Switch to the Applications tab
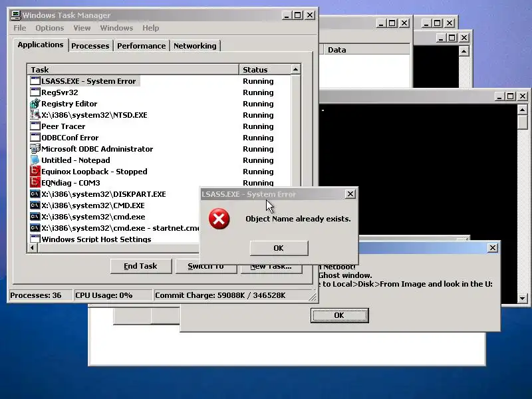The image size is (532, 399). [x=41, y=45]
